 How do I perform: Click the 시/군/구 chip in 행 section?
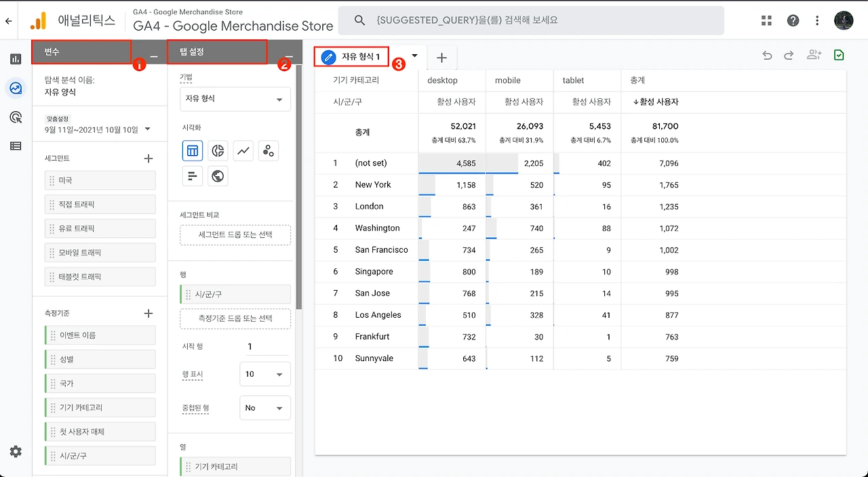[235, 294]
